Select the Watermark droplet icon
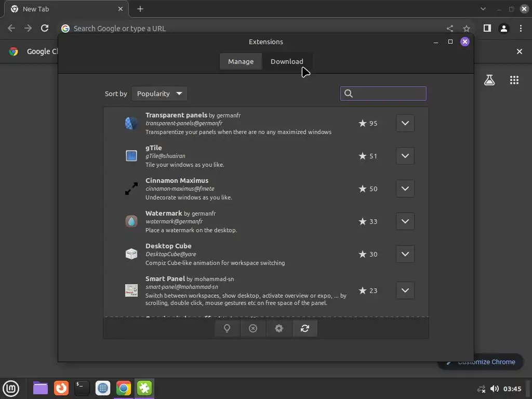Screen dimensions: 532x399 (x=131, y=221)
